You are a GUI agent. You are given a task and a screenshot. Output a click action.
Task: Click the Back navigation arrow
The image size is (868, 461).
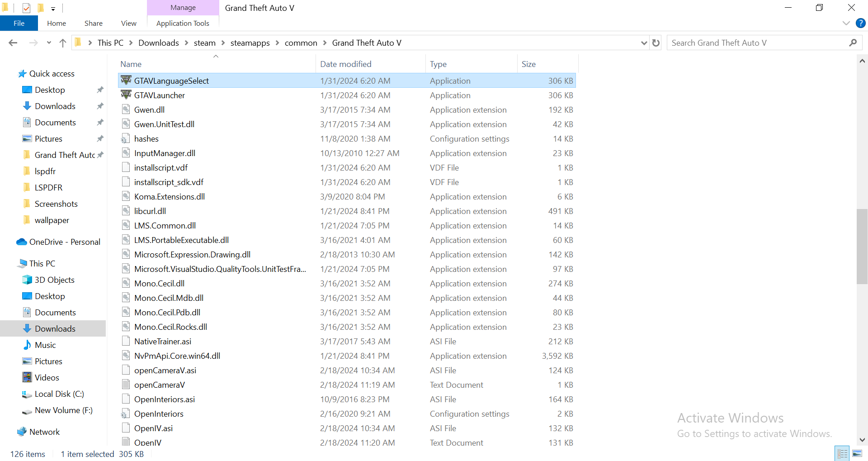click(x=13, y=43)
